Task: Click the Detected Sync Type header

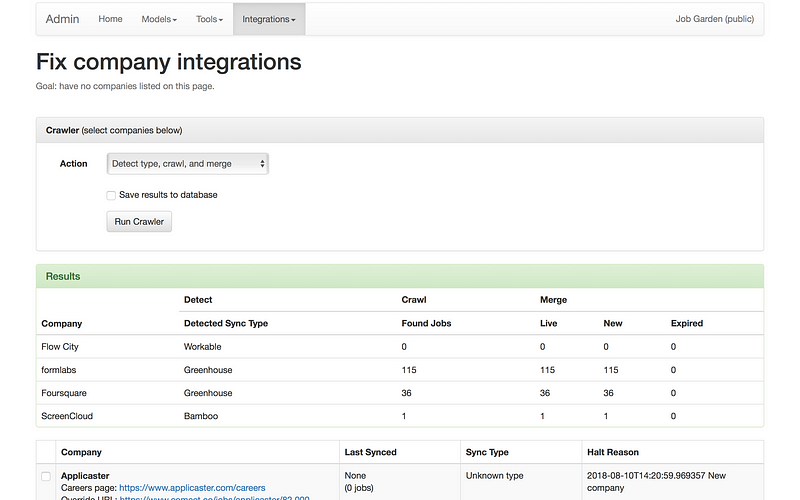Action: [226, 323]
